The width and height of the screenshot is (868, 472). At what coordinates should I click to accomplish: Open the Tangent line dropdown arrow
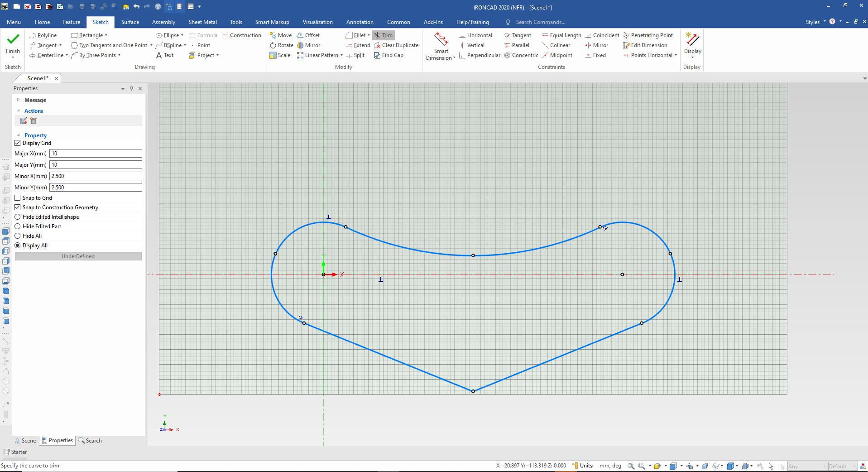(x=60, y=45)
